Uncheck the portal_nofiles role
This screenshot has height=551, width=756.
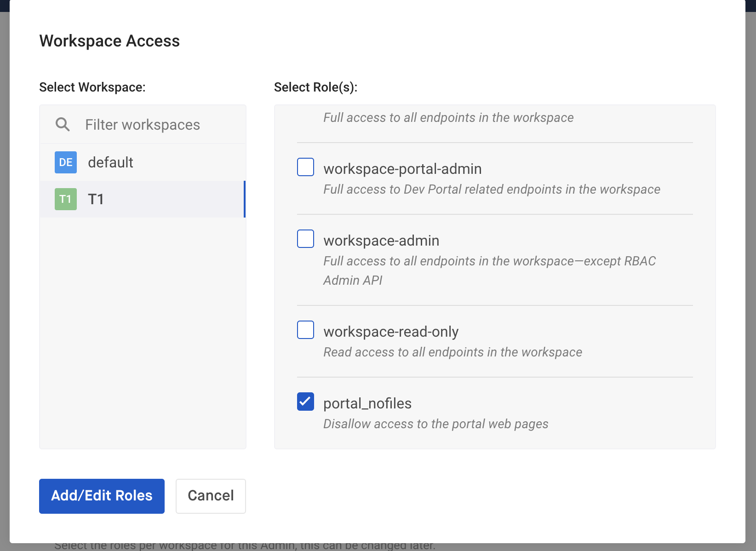(x=305, y=401)
